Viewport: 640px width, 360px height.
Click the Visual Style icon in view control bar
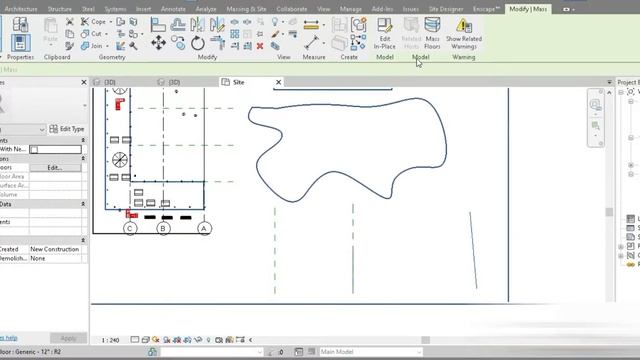[x=146, y=340]
